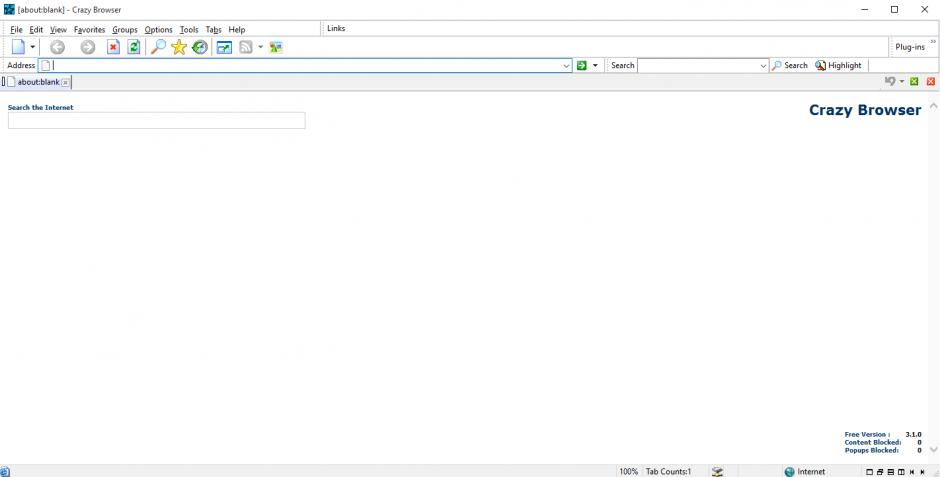The height and width of the screenshot is (477, 940).
Task: Click the tile vertically status icon
Action: tap(901, 472)
